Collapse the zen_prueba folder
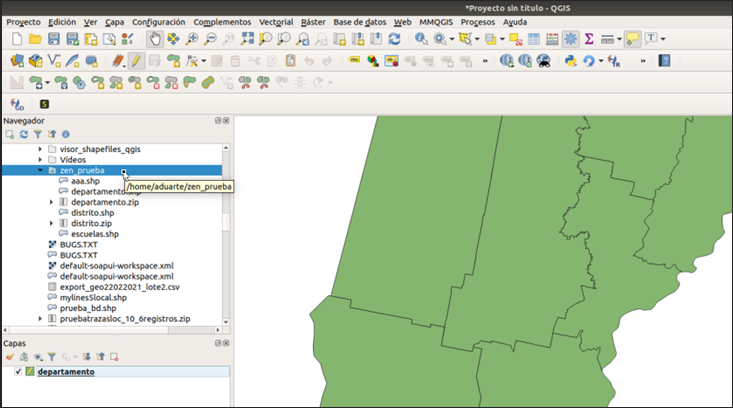This screenshot has width=733, height=408. [41, 170]
